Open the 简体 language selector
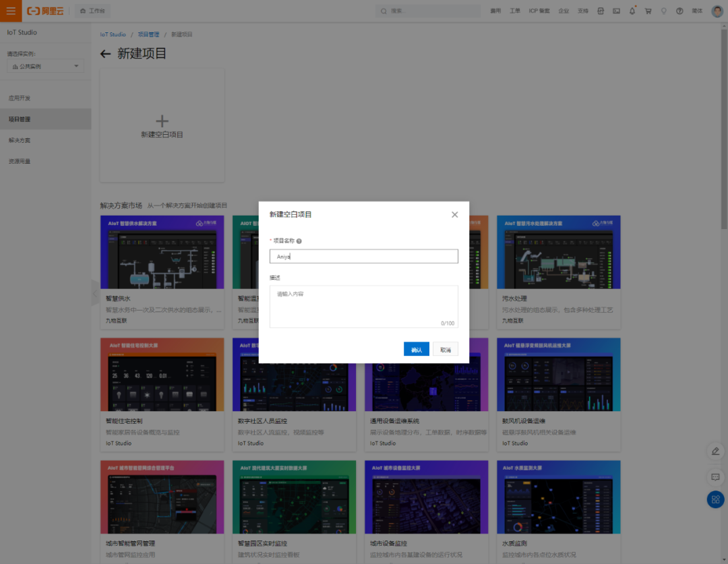Screen dimensions: 728x564 698,11
